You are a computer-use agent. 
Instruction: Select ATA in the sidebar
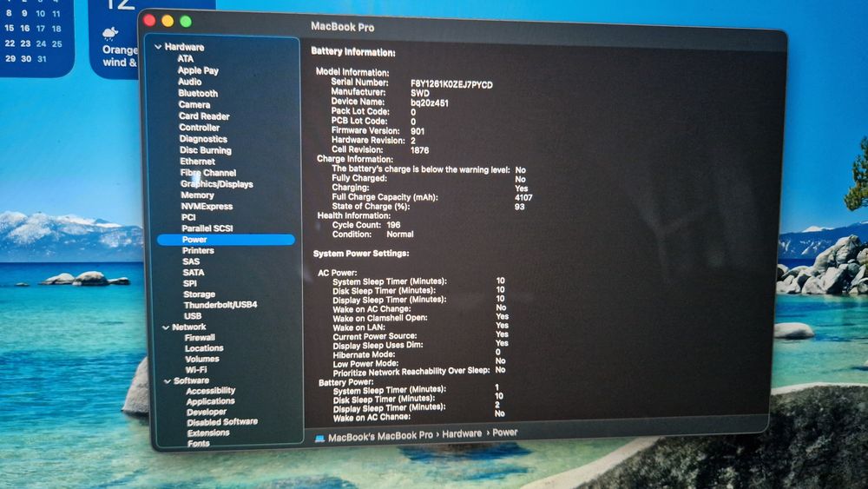186,59
